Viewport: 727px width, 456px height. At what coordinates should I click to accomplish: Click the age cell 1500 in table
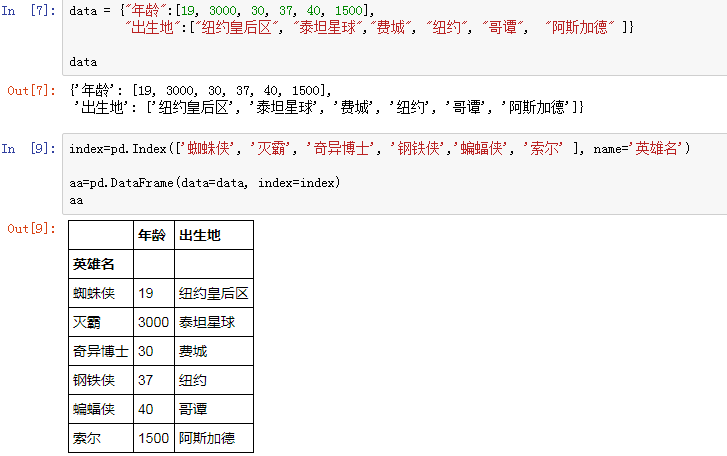point(154,438)
